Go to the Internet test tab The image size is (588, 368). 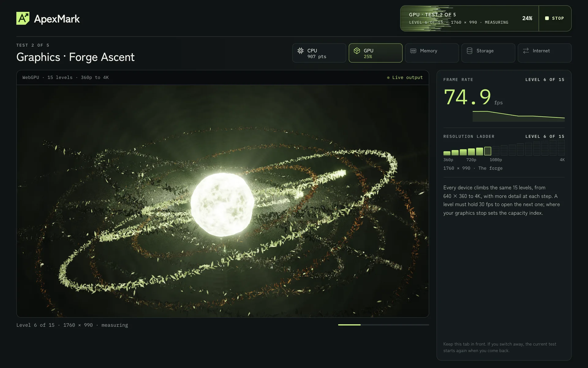click(545, 53)
